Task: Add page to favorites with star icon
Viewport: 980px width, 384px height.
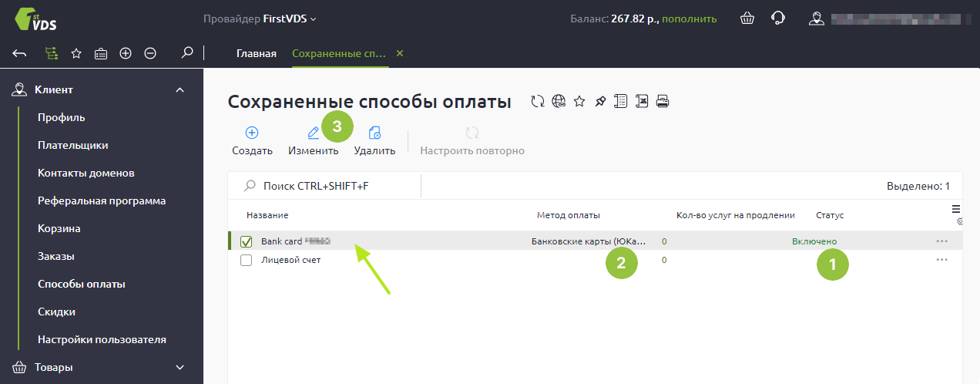Action: coord(579,101)
